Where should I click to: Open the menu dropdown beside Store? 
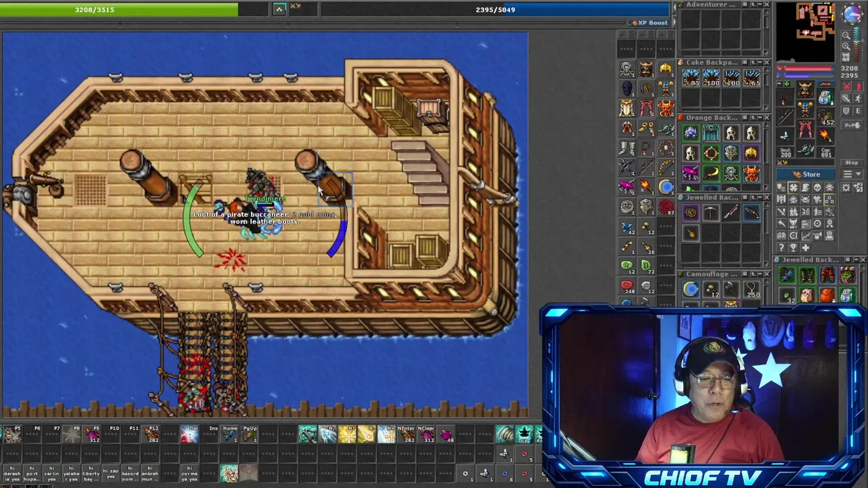click(852, 174)
